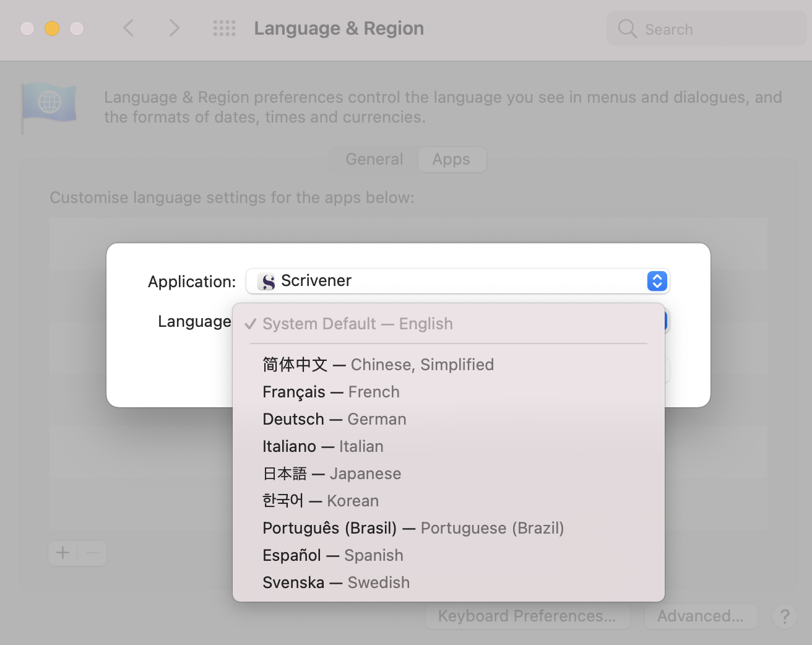Click the magnifying glass search icon
This screenshot has height=645, width=812.
[627, 28]
